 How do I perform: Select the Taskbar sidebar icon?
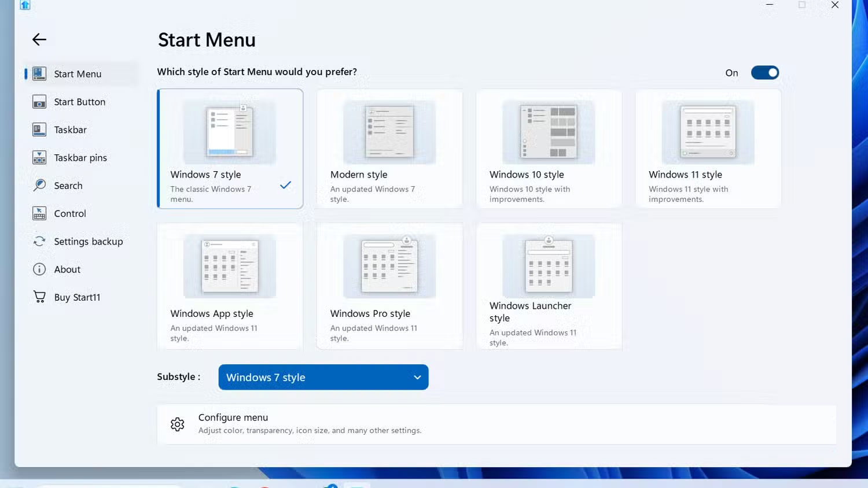pyautogui.click(x=39, y=130)
